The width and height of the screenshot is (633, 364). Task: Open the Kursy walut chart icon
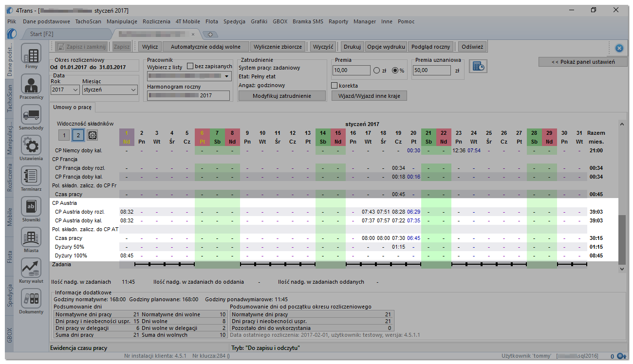coord(31,271)
